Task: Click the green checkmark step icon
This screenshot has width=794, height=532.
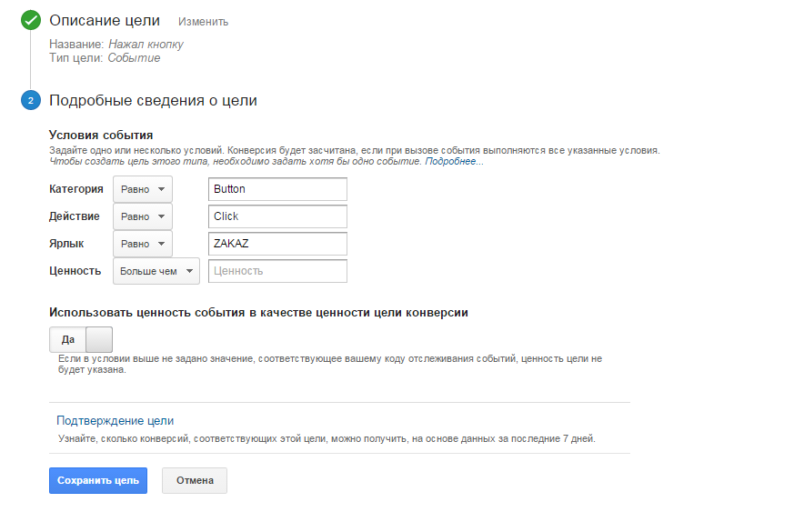Action: 30,20
